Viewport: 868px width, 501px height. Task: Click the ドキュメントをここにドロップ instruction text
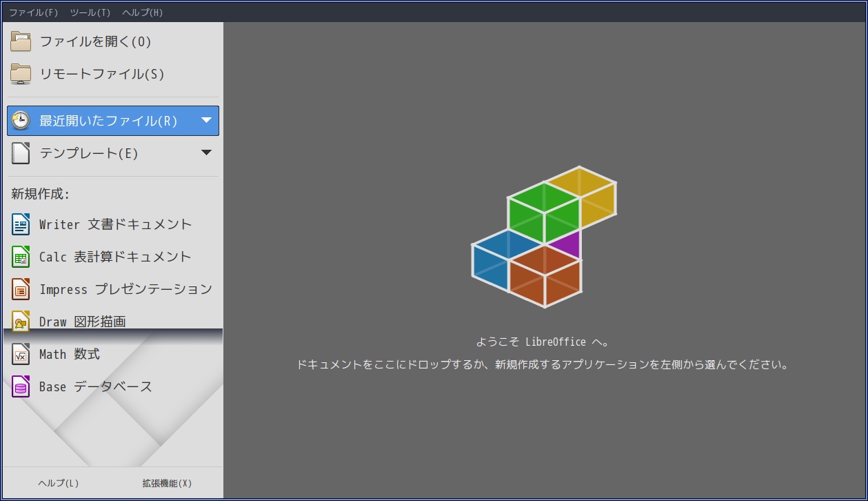[543, 364]
